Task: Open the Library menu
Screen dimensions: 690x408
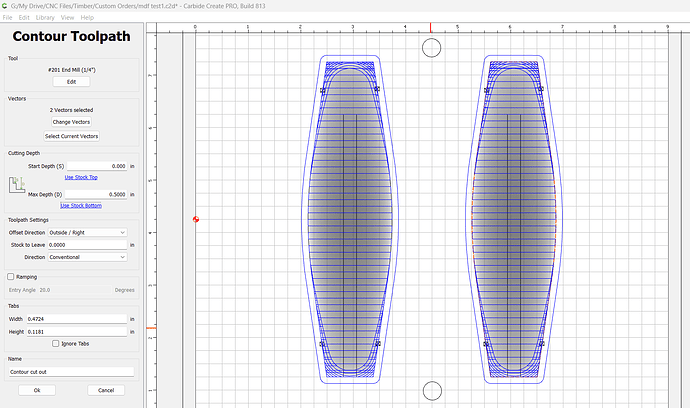Action: coord(45,18)
